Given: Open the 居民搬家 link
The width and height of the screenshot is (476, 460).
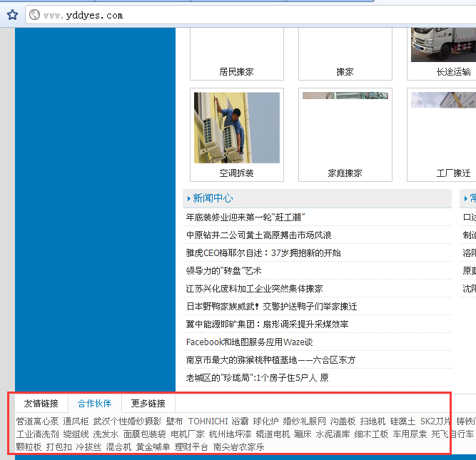Looking at the screenshot, I should (x=236, y=72).
